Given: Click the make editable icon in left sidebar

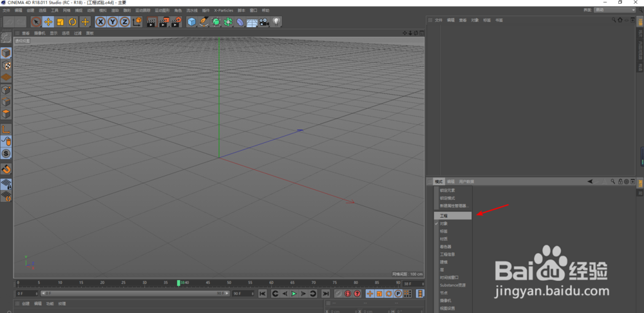Looking at the screenshot, I should coord(6,38).
